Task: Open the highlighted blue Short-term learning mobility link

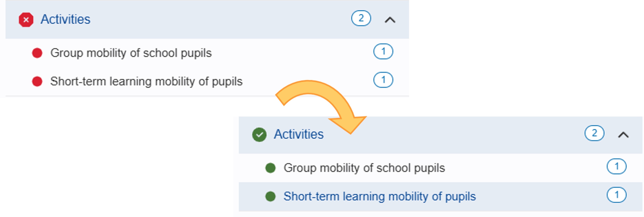Action: (x=379, y=196)
